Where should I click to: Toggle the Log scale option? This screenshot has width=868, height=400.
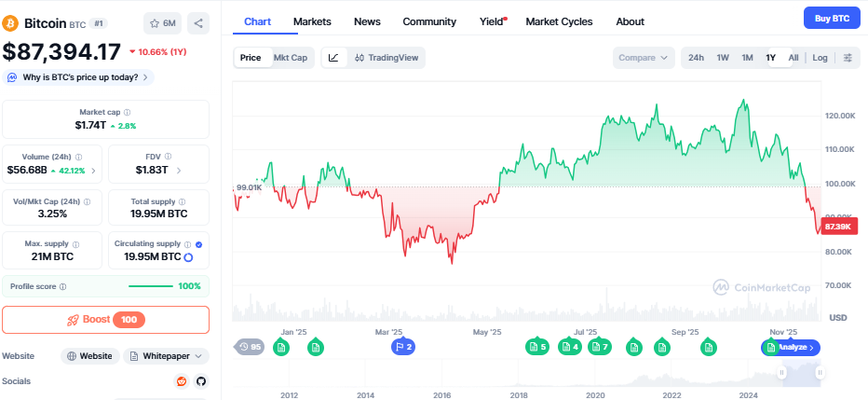[820, 58]
